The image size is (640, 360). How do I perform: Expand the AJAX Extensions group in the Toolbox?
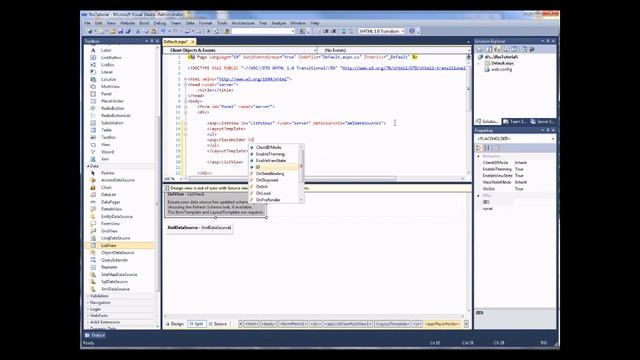[x=88, y=322]
